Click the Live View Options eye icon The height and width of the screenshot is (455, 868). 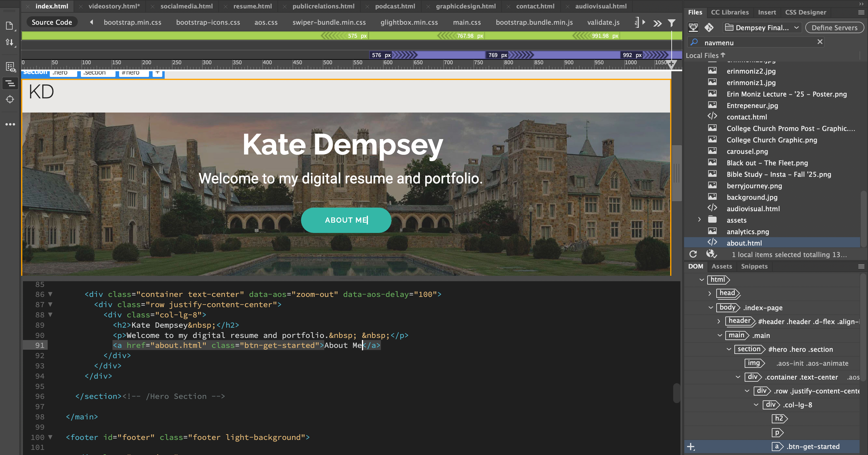pos(10,67)
